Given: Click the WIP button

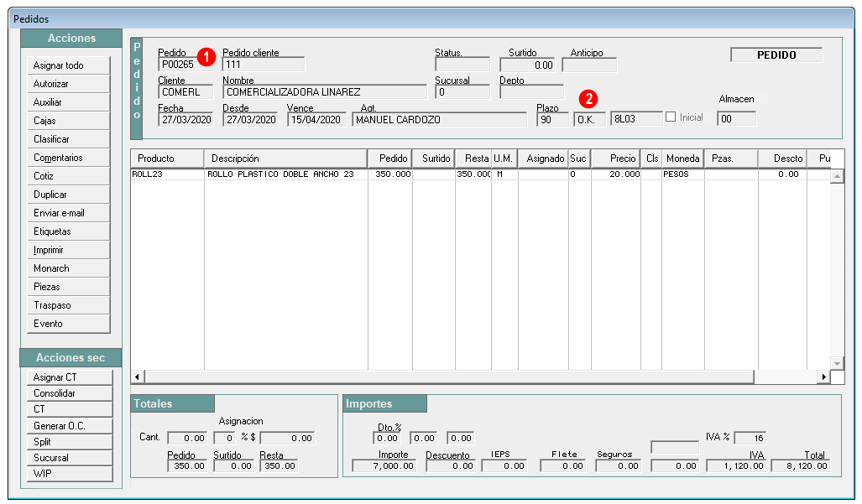Looking at the screenshot, I should [70, 473].
